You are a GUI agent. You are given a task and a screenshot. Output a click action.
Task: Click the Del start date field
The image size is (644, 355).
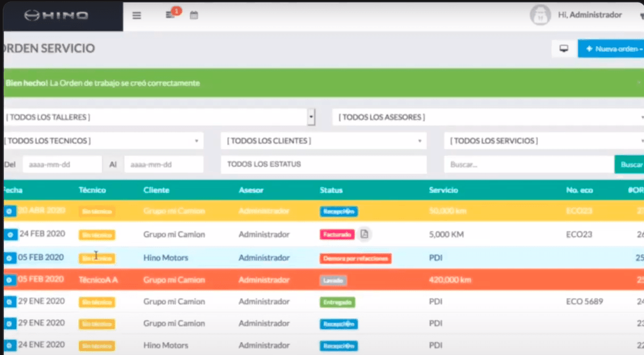click(x=62, y=164)
